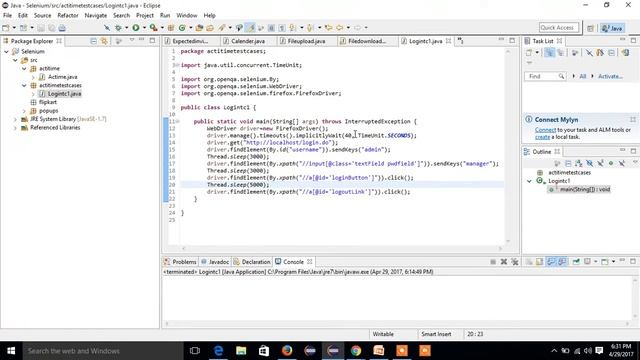Click Display Selected Console monitor icon
This screenshot has height=360, width=640.
(587, 262)
